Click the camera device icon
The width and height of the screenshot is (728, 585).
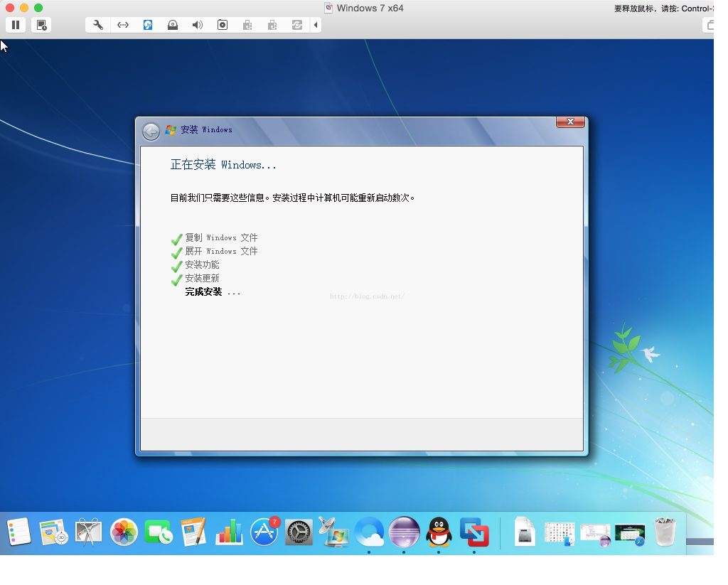223,25
